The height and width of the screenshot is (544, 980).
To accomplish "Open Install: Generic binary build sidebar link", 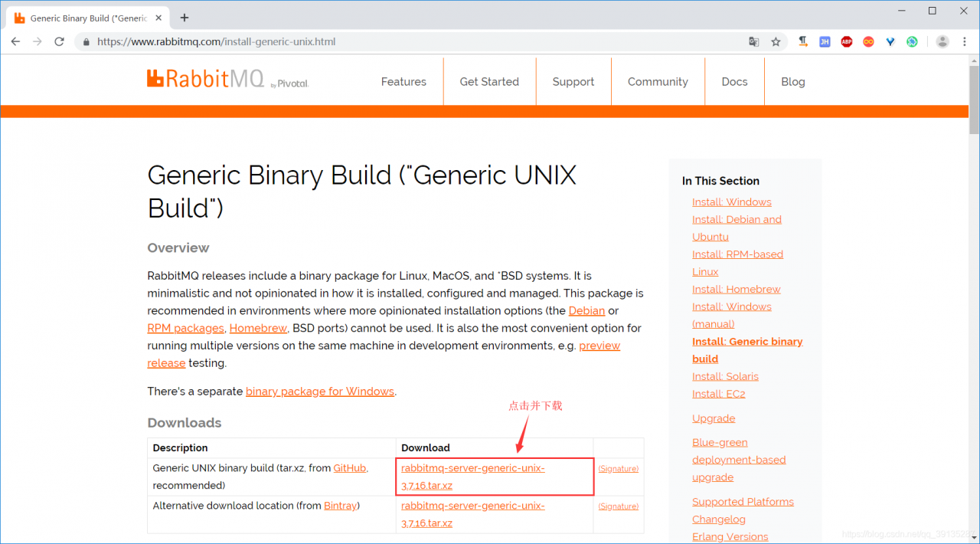I will tap(747, 350).
